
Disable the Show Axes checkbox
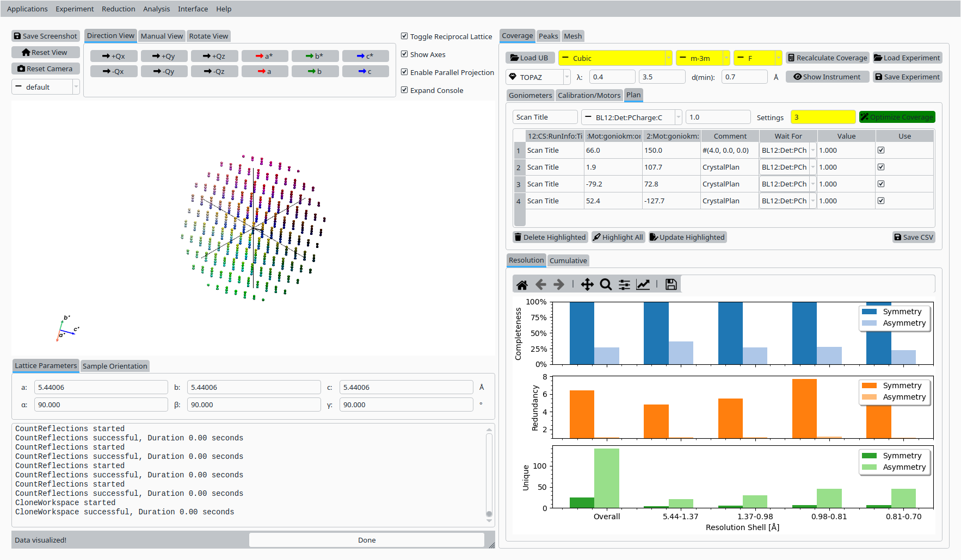(404, 54)
